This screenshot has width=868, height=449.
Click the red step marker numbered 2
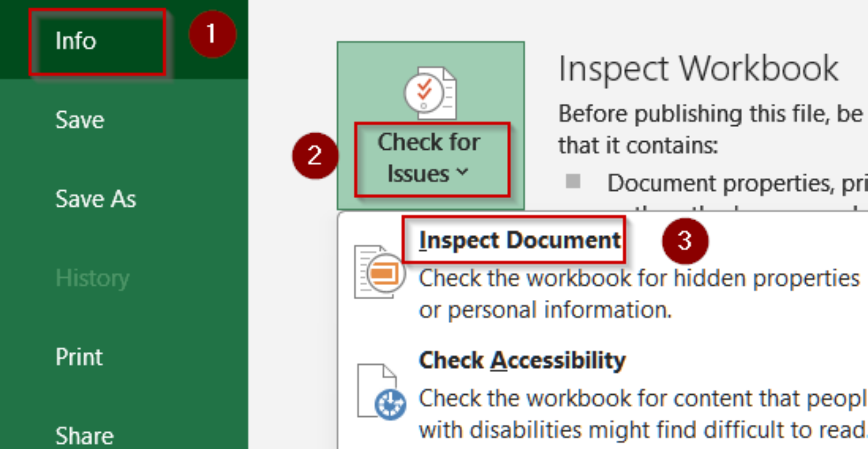[315, 156]
